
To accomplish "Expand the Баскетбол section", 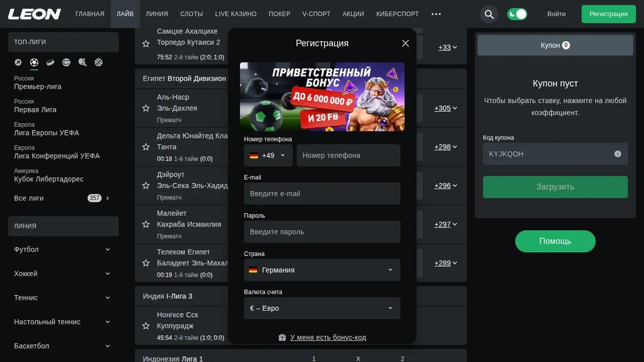I will pyautogui.click(x=63, y=346).
